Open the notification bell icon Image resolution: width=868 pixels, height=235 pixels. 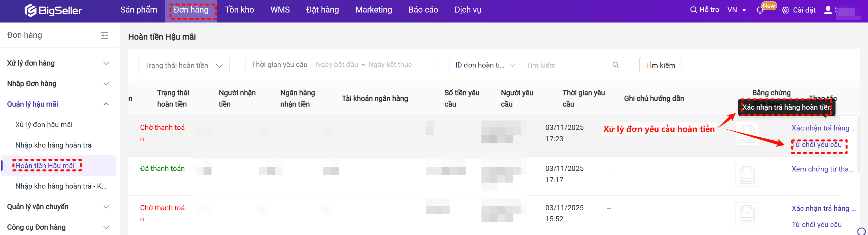pos(760,10)
